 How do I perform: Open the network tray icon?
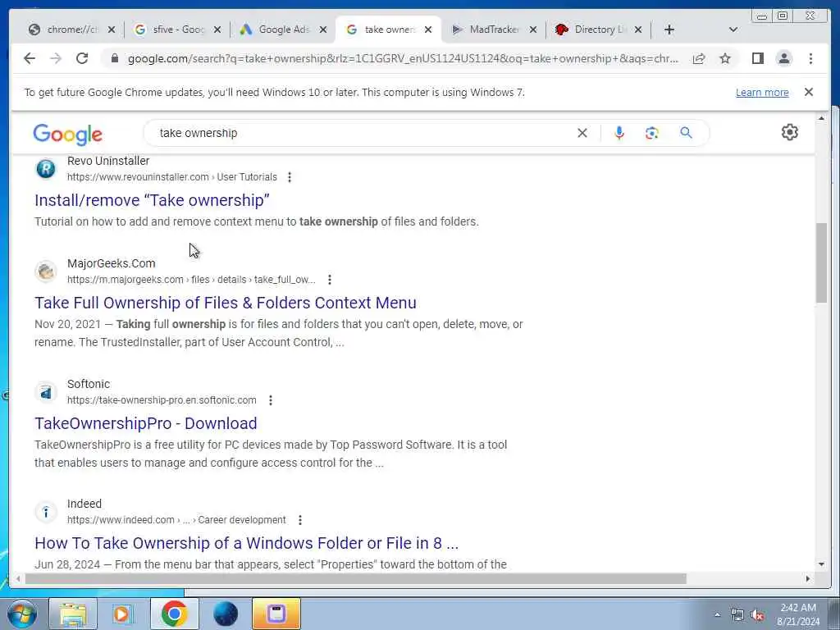[737, 615]
